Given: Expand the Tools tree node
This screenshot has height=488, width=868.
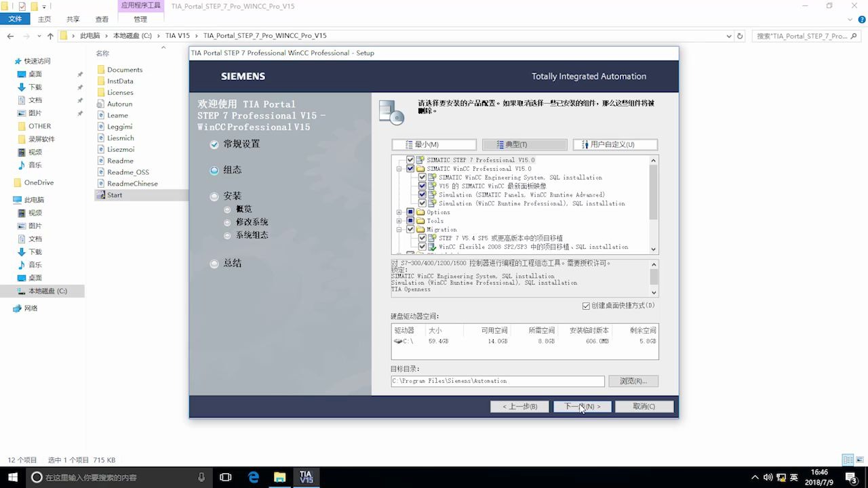Looking at the screenshot, I should coord(399,220).
